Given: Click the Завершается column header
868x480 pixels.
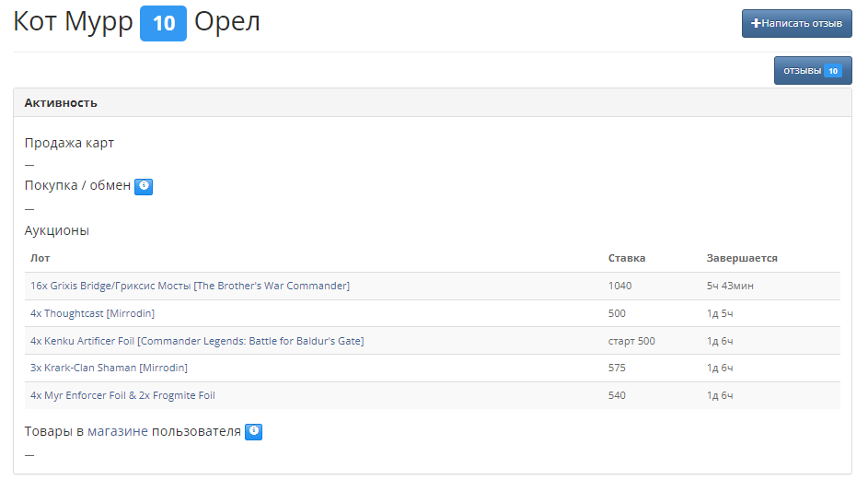Looking at the screenshot, I should [742, 258].
